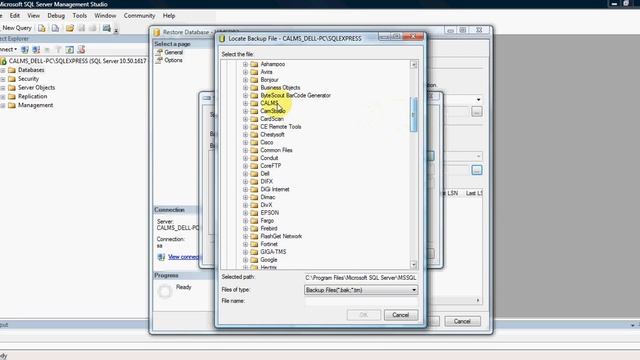Click the Google folder icon

tap(254, 260)
